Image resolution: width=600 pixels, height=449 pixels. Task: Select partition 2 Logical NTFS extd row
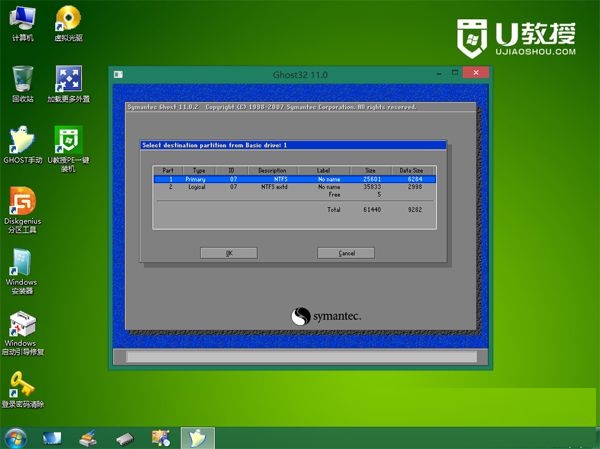[294, 187]
